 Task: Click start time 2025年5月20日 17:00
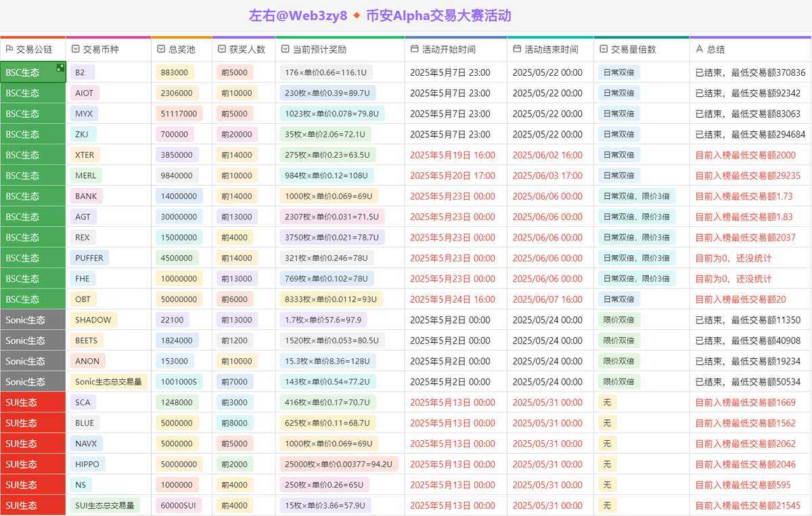(453, 175)
